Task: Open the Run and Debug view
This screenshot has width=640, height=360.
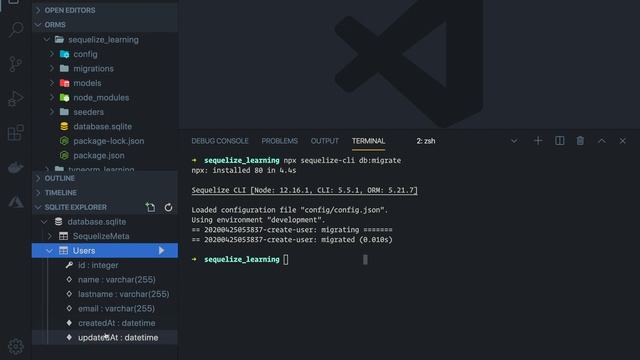Action: tap(16, 98)
